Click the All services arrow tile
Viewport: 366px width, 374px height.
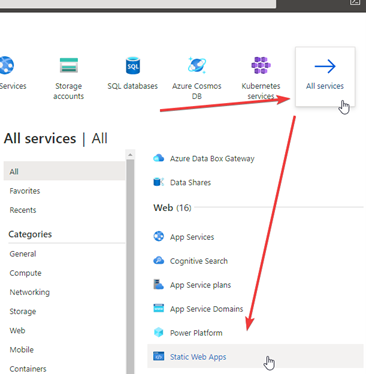tap(325, 77)
